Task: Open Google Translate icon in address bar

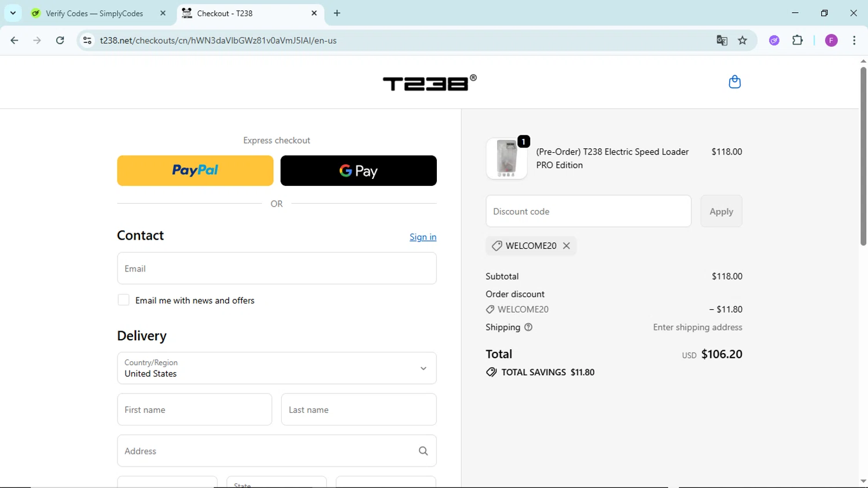Action: point(722,41)
